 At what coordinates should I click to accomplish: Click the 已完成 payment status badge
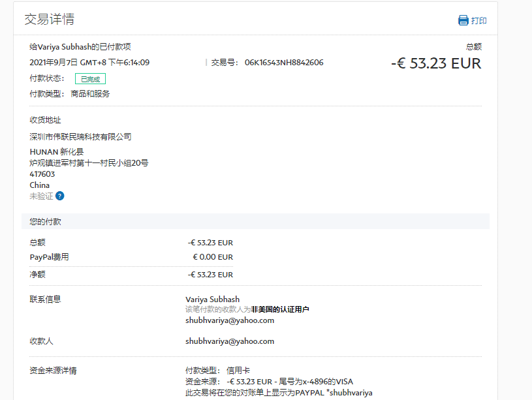pos(90,78)
